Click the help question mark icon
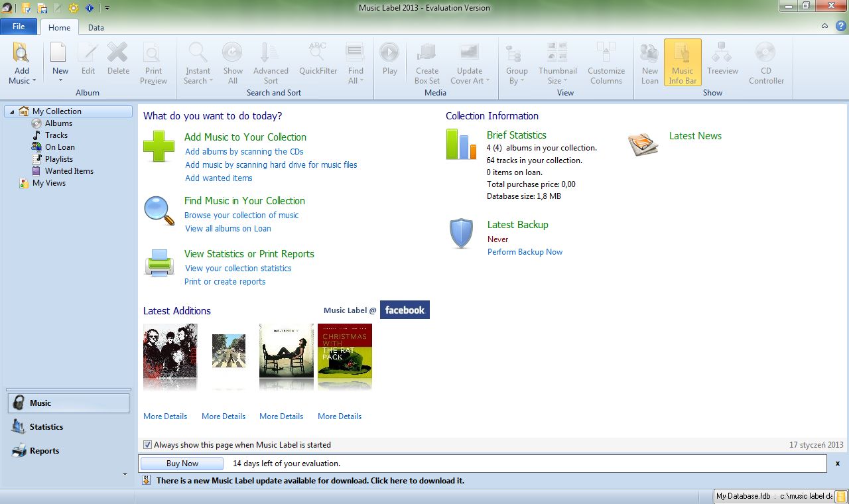The image size is (849, 504). click(x=840, y=27)
